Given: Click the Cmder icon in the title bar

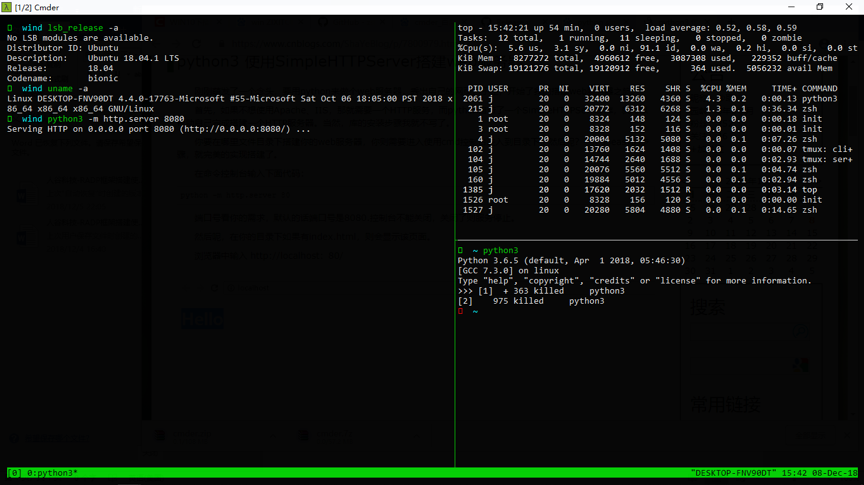Looking at the screenshot, I should [7, 7].
